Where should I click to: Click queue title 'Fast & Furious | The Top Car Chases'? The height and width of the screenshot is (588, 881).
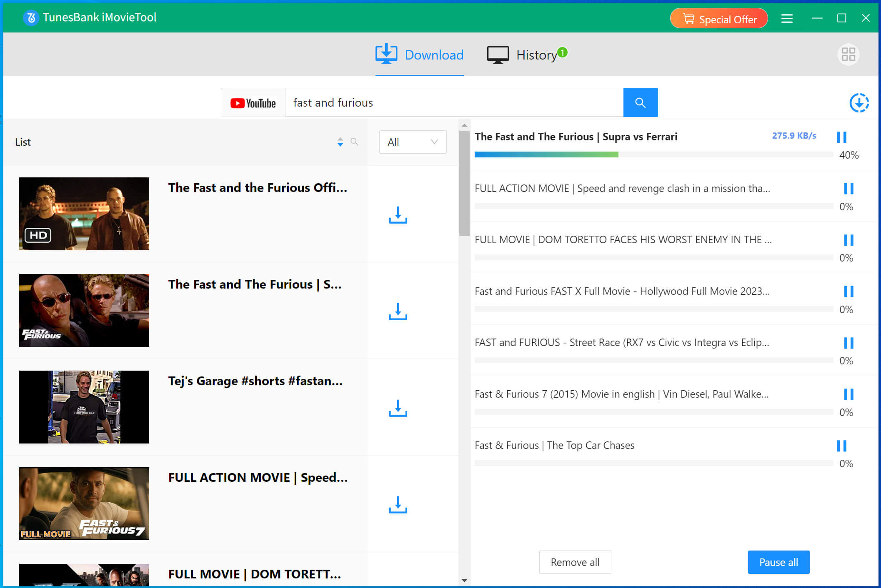coord(555,446)
